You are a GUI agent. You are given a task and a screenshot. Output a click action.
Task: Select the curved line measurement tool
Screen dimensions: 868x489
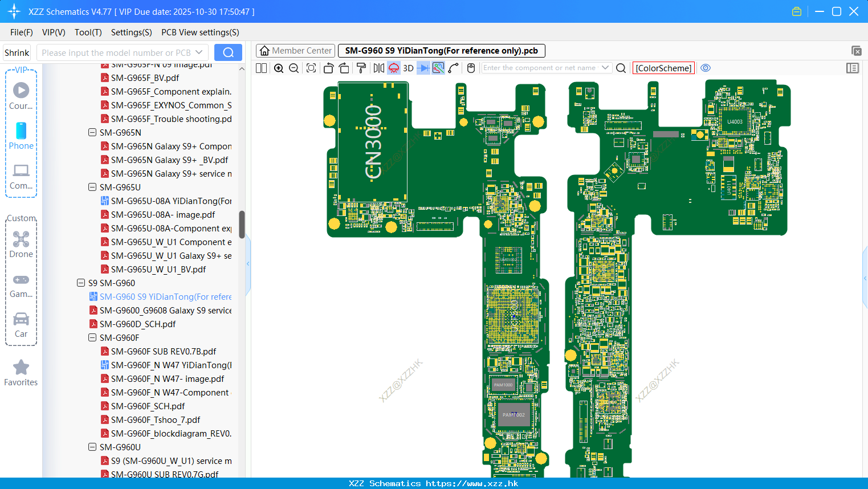454,68
